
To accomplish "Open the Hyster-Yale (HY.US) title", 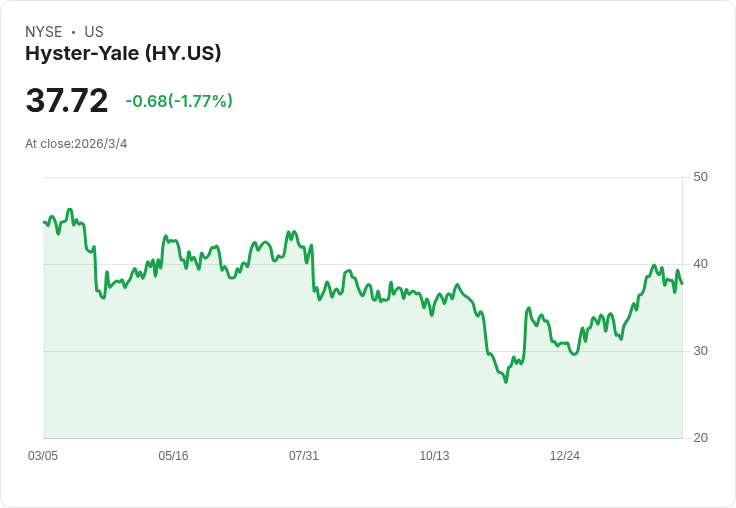I will click(x=123, y=54).
